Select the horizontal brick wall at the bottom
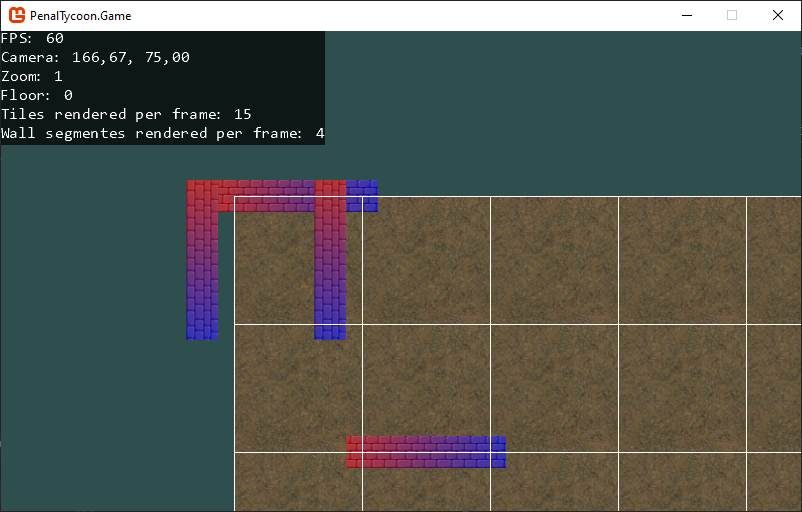Viewport: 802px width, 512px height. [x=426, y=452]
